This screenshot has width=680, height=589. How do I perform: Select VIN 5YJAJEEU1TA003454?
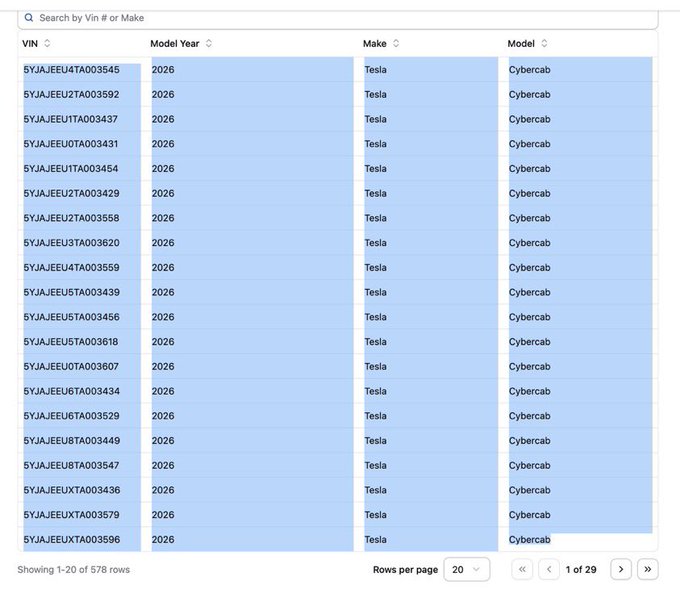71,169
